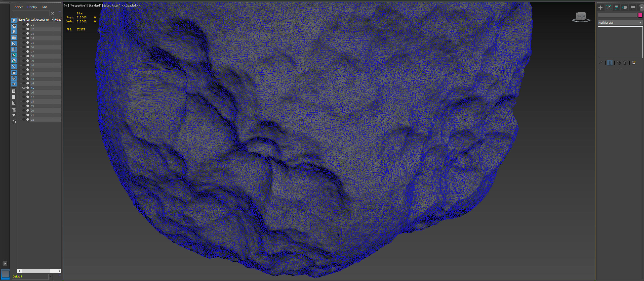Toggle Display Space Warps filter (waves icon)
This screenshot has width=644, height=281.
(14, 49)
